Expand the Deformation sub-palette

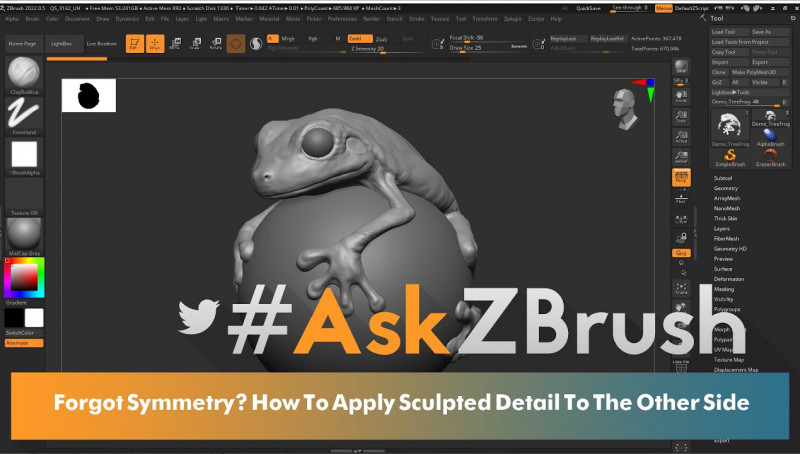point(729,279)
